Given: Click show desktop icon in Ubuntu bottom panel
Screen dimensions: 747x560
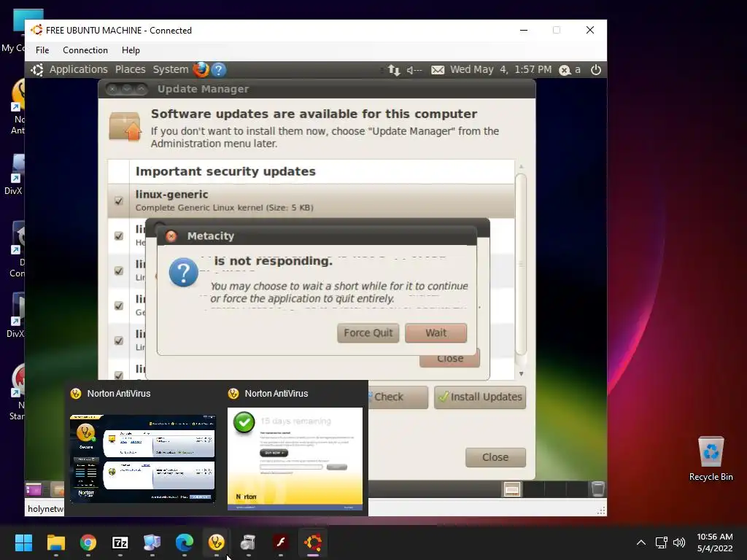Looking at the screenshot, I should (34, 489).
